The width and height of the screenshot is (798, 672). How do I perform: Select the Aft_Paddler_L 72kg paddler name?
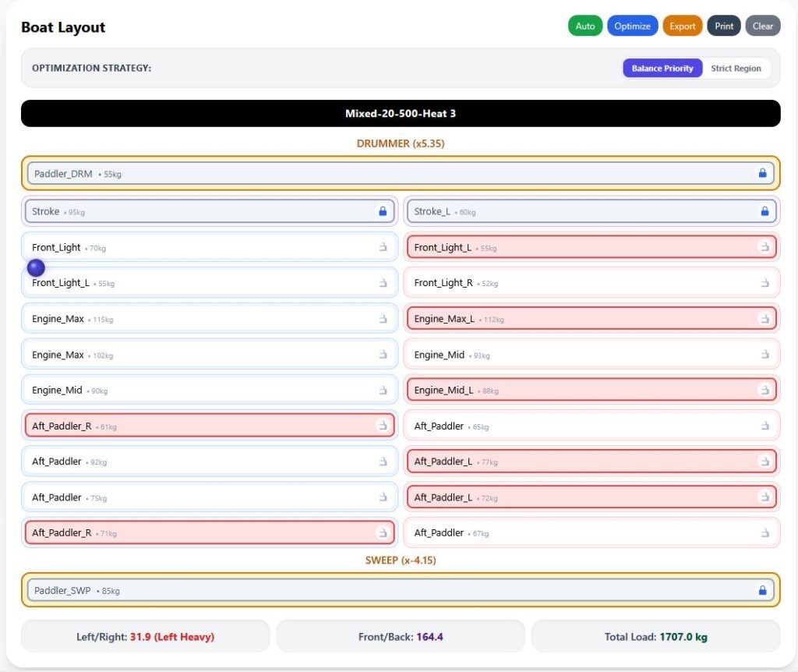(443, 497)
